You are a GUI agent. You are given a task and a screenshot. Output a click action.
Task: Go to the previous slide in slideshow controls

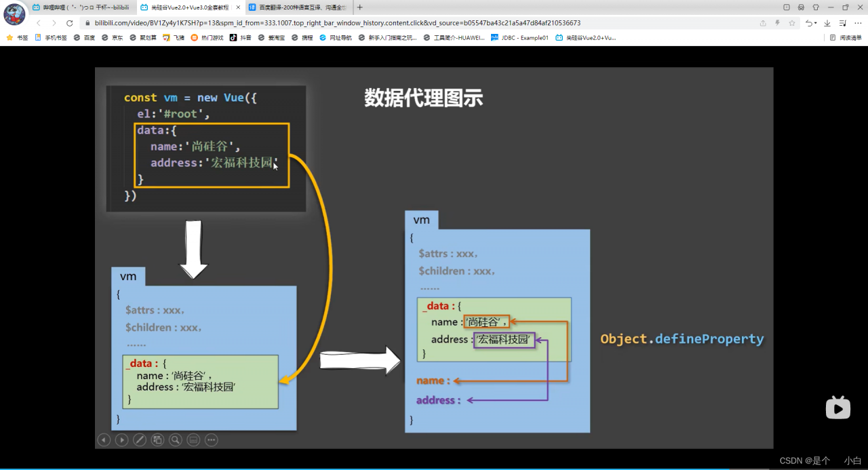104,440
